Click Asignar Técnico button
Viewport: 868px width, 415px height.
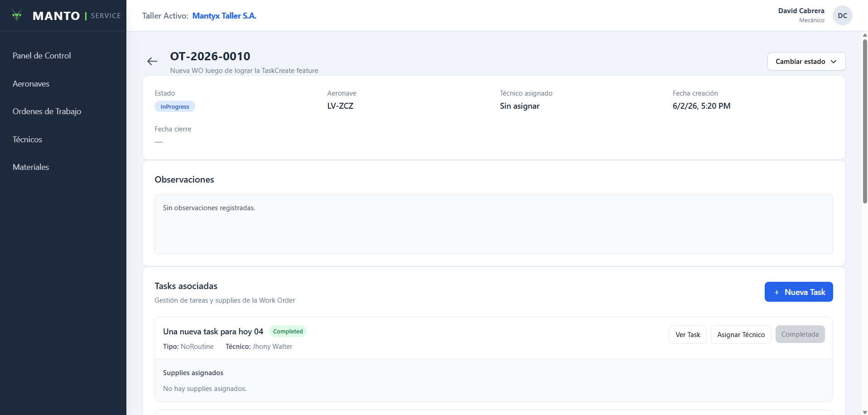pyautogui.click(x=741, y=335)
